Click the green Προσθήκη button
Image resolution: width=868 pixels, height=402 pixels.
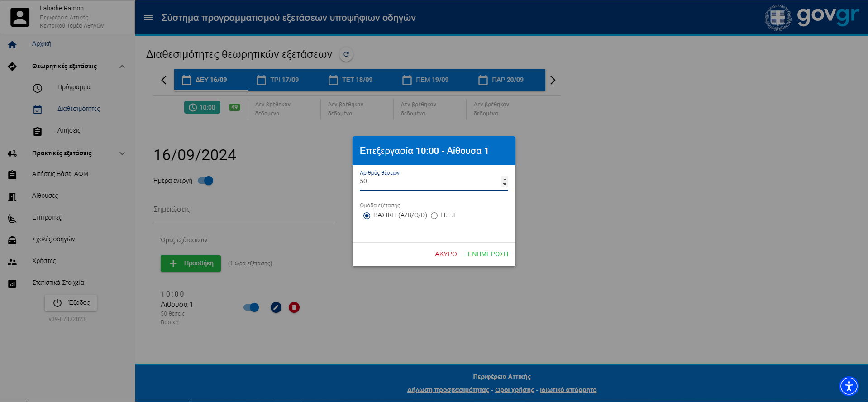click(191, 263)
